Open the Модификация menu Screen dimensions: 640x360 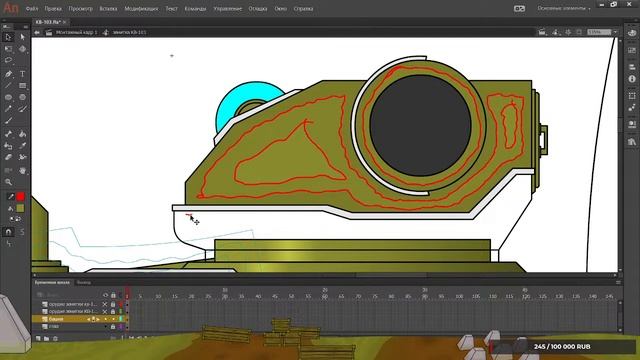pos(141,9)
